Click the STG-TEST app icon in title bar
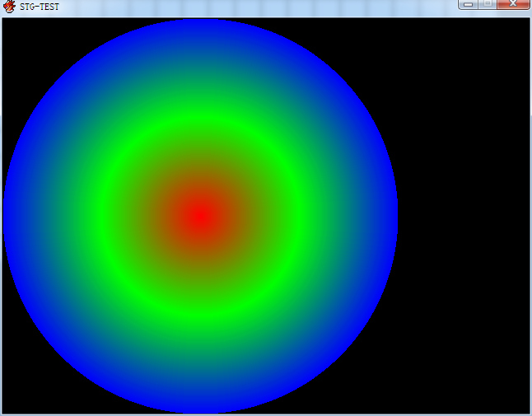 pyautogui.click(x=9, y=7)
